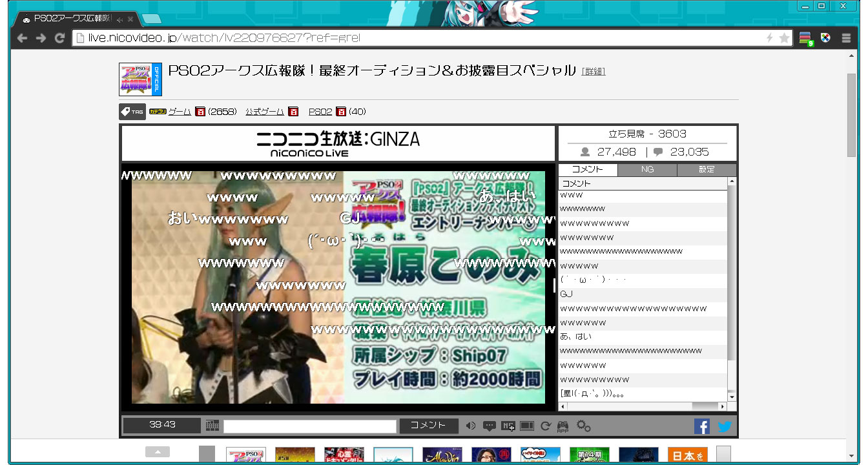868x465 pixels.
Task: Open the NG add settings icon
Action: click(x=508, y=426)
